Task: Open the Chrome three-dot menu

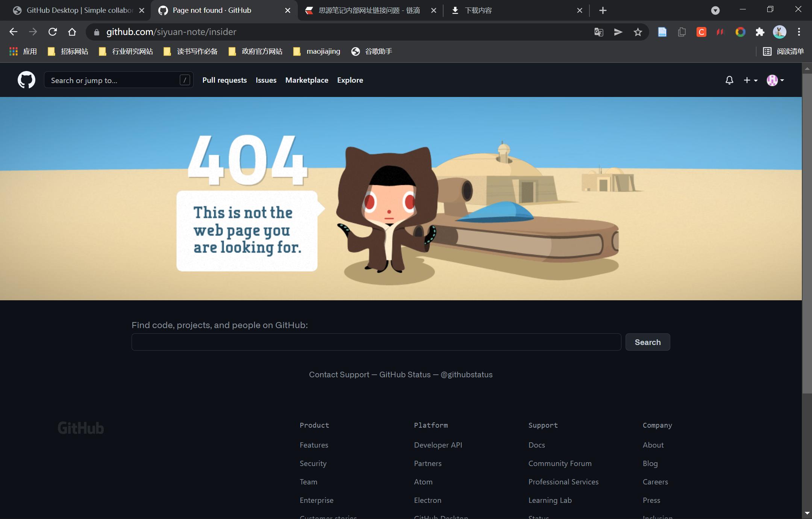Action: coord(799,32)
